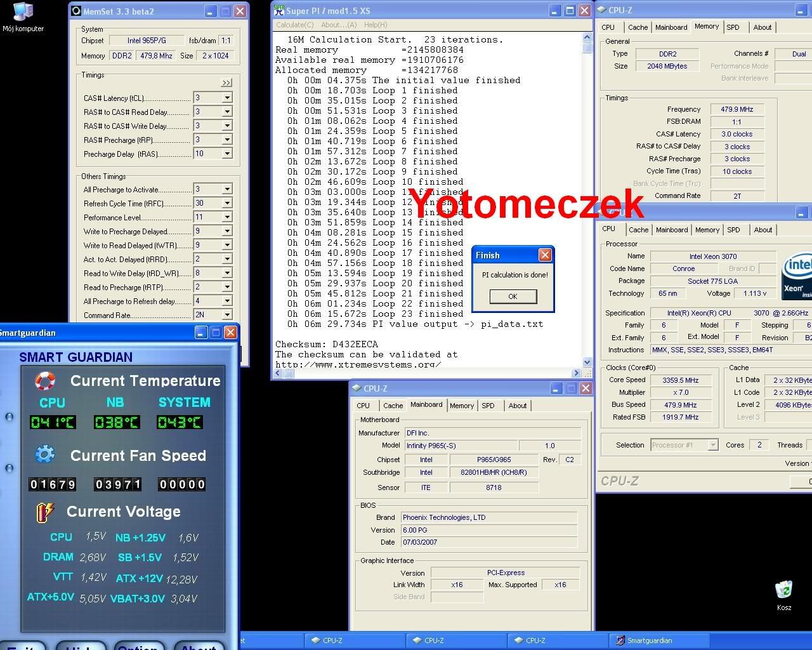This screenshot has height=650, width=812.
Task: Select Cache tab in CPU-Z Mainboard window
Action: coord(393,406)
